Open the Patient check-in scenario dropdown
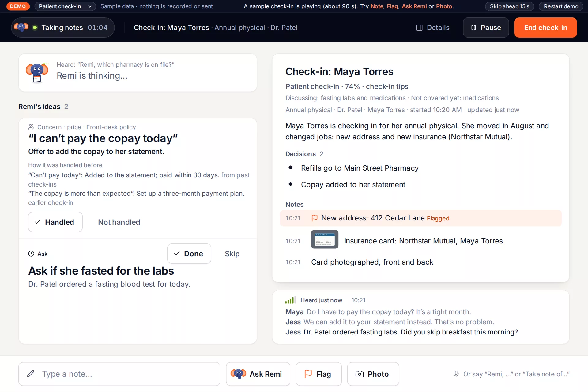This screenshot has height=392, width=588. (x=65, y=6)
